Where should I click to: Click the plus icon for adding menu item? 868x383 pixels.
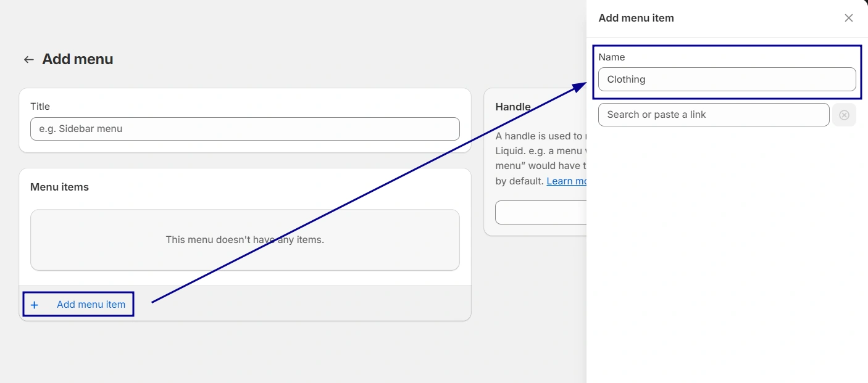[x=35, y=305]
